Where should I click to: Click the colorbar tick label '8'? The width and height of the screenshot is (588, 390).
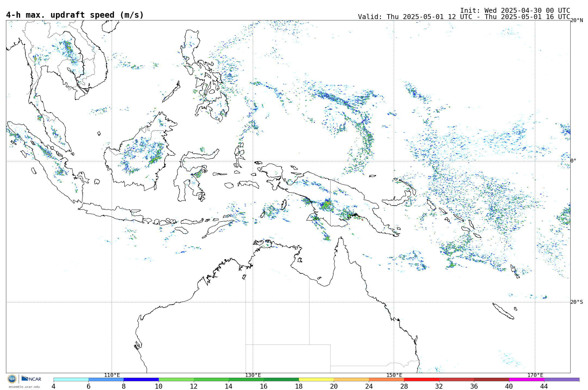click(x=124, y=386)
